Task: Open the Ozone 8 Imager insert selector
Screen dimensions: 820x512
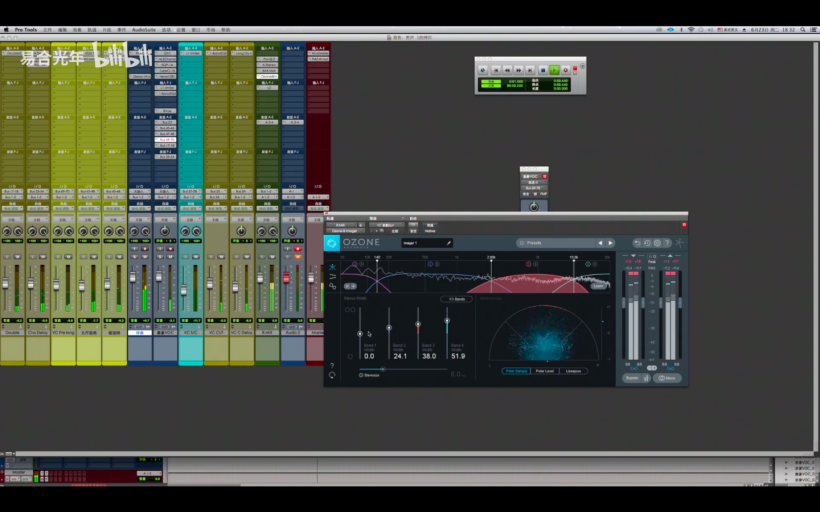Action: [345, 231]
